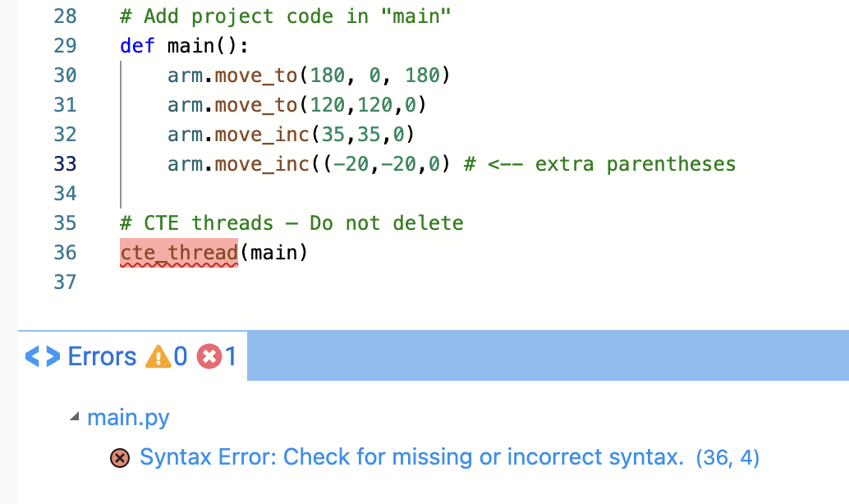The image size is (849, 504).
Task: Collapse the main.py error group
Action: click(75, 417)
